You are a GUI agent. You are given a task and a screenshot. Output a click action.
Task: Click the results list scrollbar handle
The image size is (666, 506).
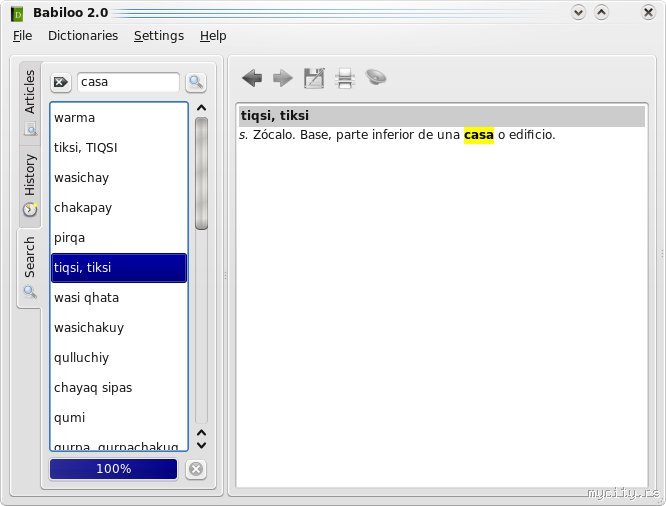coord(202,173)
